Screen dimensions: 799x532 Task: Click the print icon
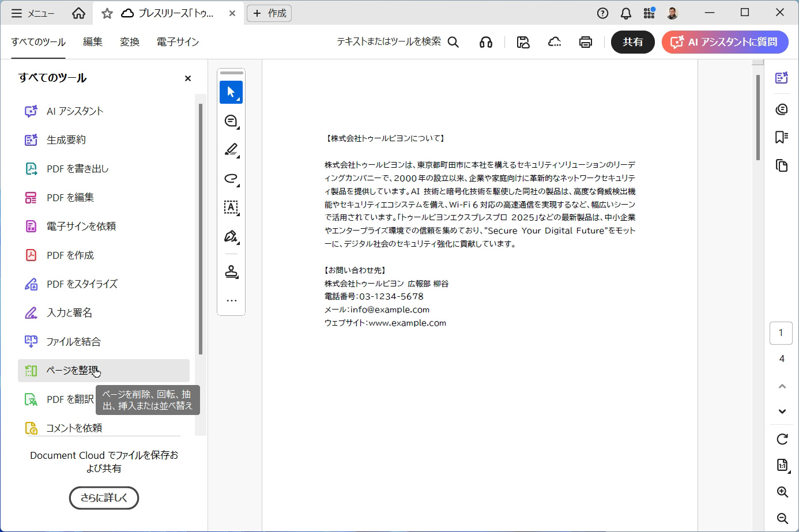pyautogui.click(x=585, y=42)
